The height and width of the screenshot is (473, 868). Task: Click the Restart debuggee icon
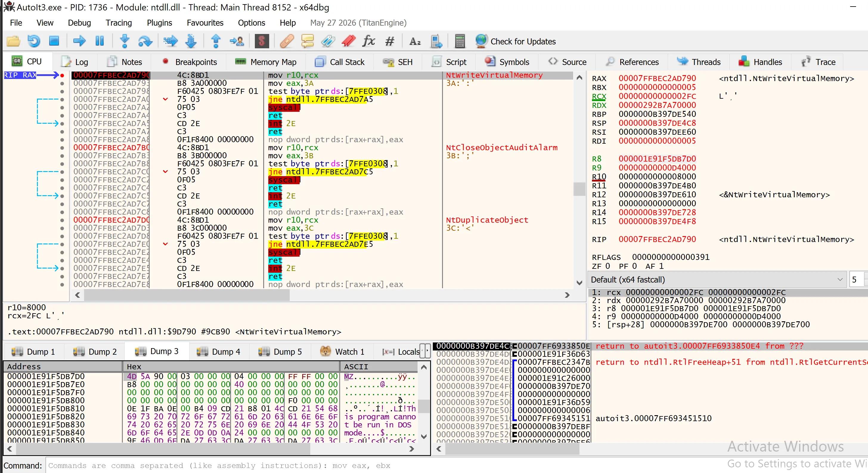(x=34, y=41)
